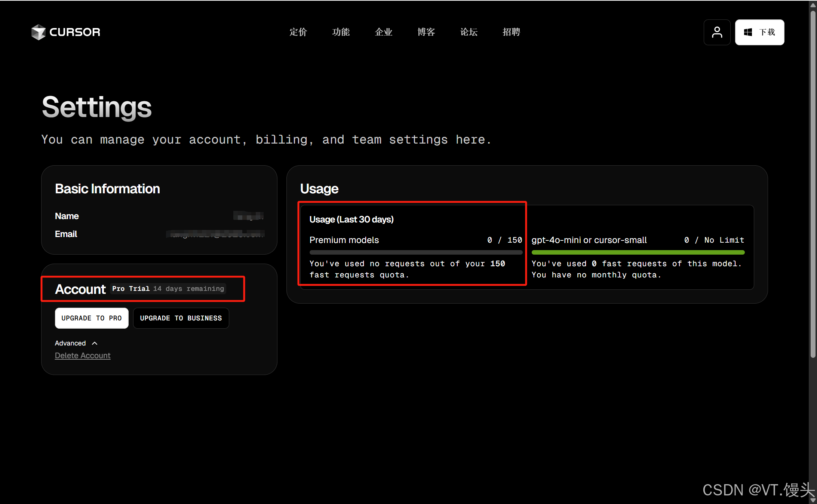Screen dimensions: 817x504
Task: Click the scrollbar up arrow
Action: point(813,5)
